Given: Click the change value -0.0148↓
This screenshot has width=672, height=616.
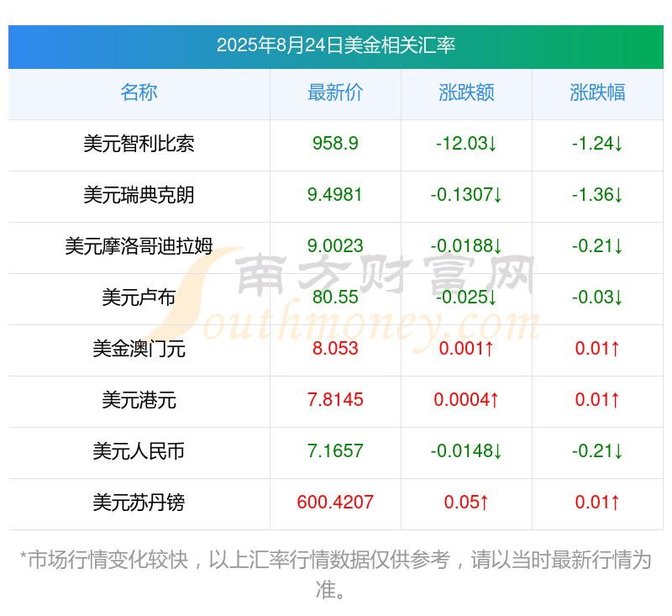Looking at the screenshot, I should (x=466, y=451).
